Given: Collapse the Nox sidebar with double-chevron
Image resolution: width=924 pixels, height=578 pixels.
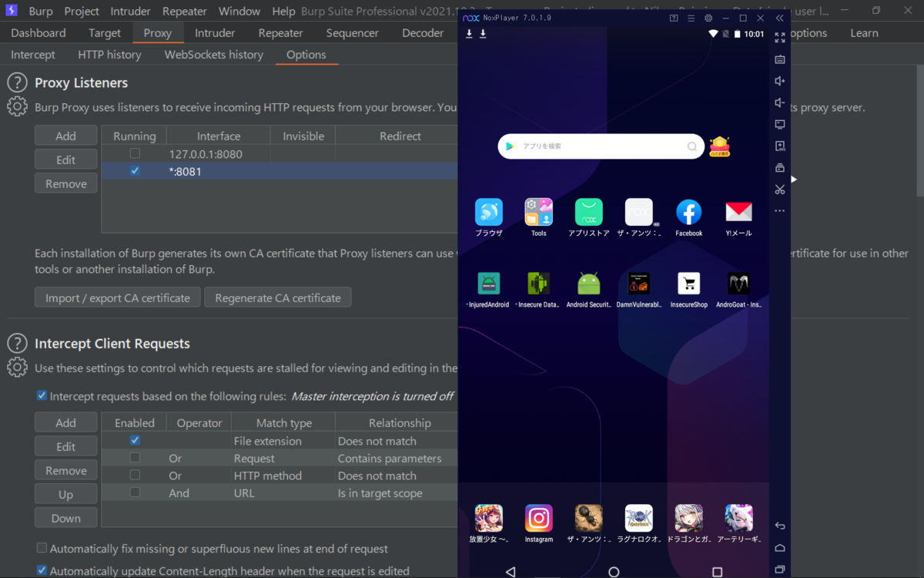Looking at the screenshot, I should coord(780,18).
